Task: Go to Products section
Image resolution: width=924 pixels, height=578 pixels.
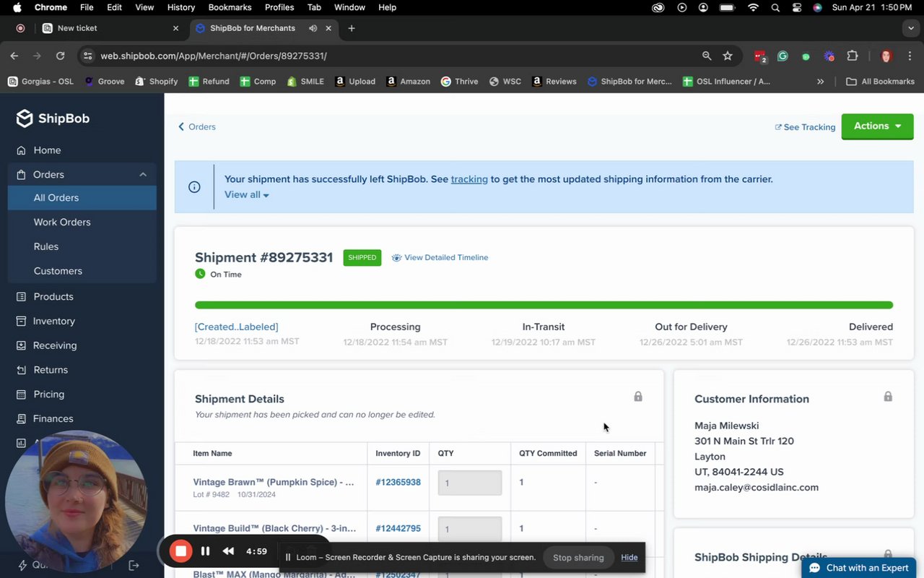Action: point(53,297)
